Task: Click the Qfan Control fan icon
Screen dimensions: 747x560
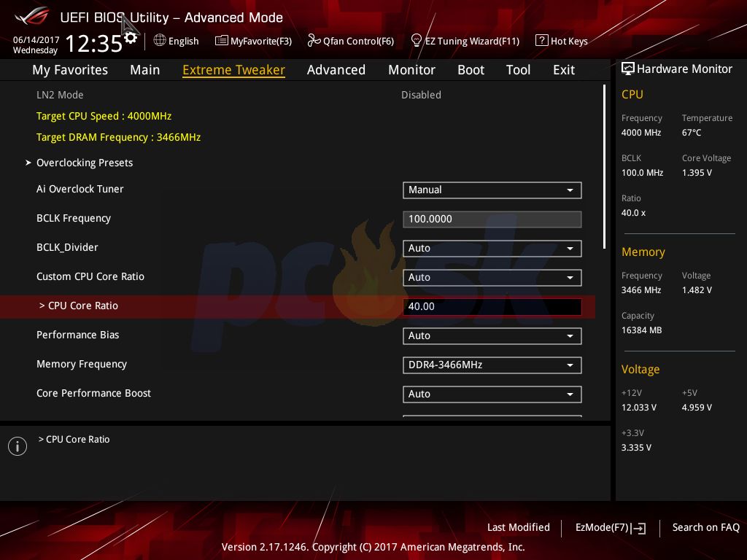Action: (314, 41)
